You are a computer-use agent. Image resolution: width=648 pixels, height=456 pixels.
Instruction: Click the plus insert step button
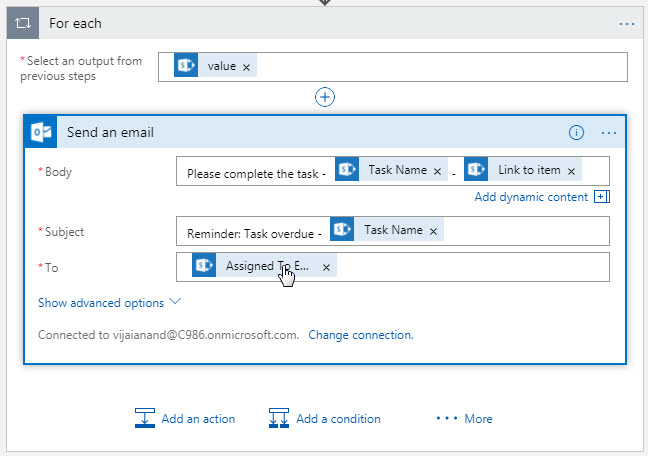coord(325,97)
